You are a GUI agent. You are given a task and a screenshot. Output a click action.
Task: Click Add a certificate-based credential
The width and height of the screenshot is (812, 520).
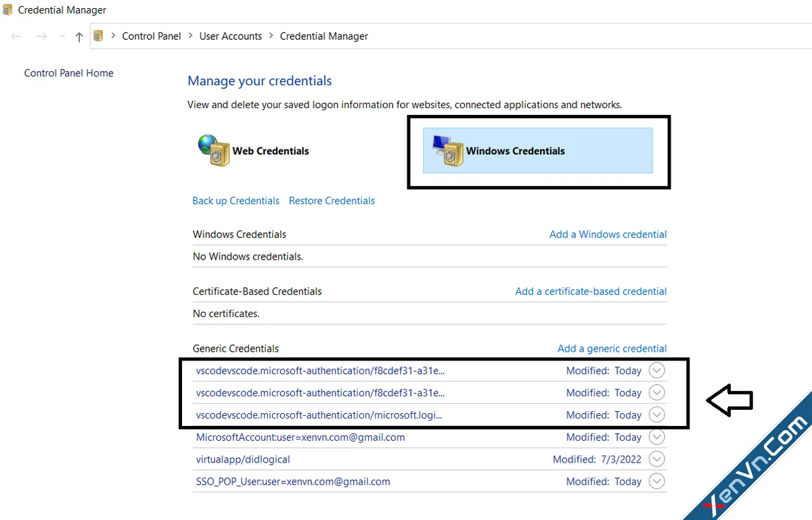click(x=591, y=291)
